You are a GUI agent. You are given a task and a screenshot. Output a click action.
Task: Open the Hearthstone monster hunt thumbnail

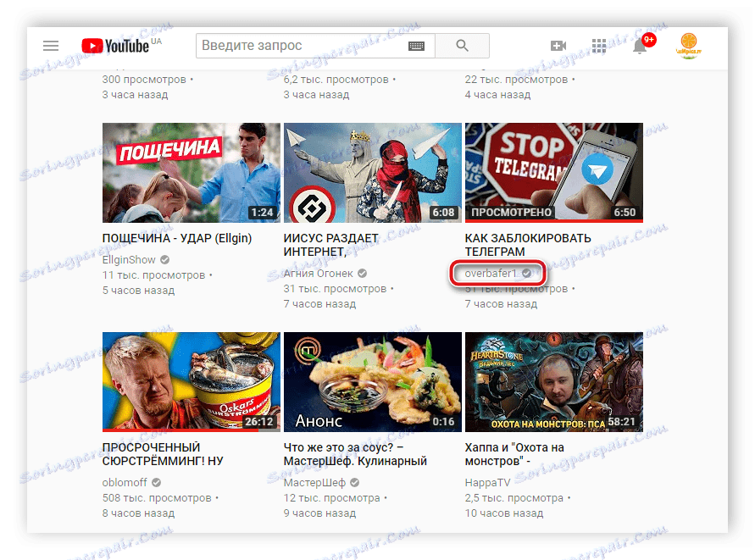tap(553, 382)
